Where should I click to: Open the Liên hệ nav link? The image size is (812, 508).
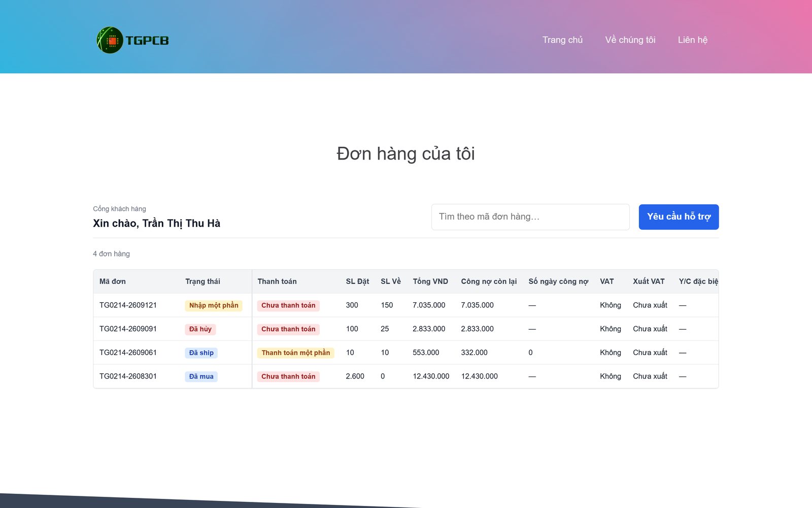[693, 40]
